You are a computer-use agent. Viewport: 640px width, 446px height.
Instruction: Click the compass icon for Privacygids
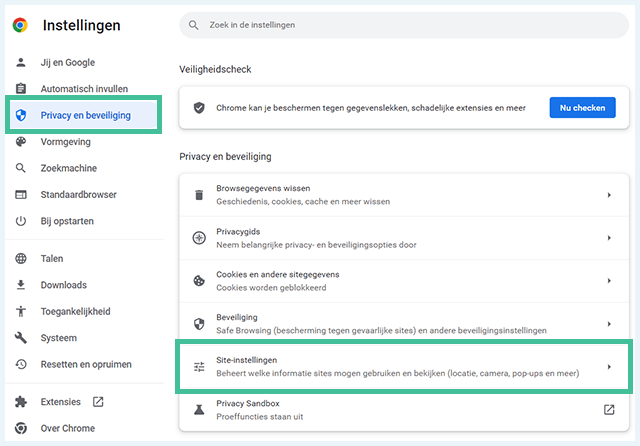[x=199, y=238]
